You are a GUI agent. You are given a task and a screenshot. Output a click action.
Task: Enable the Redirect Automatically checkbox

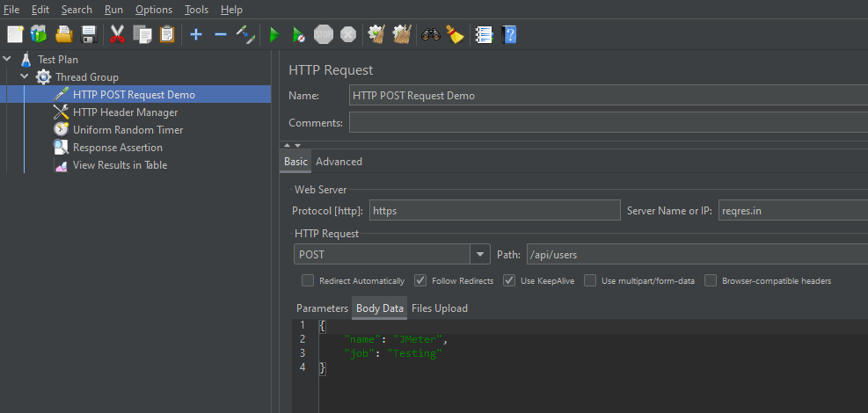point(308,281)
